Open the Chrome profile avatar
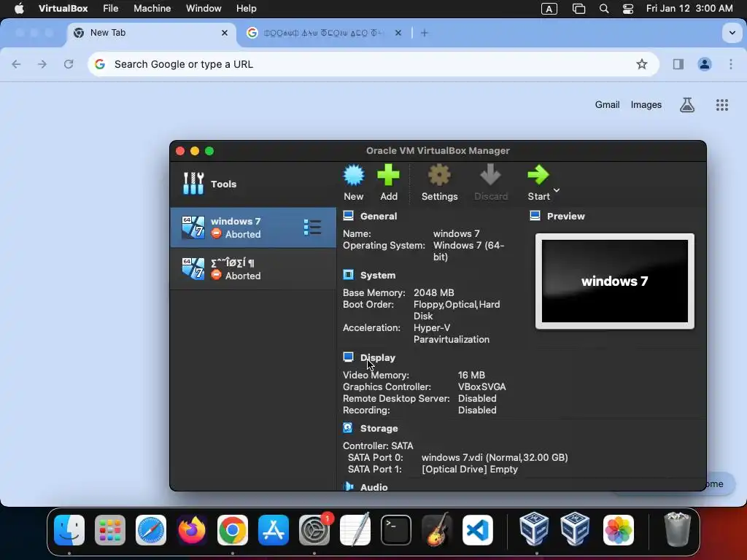This screenshot has width=747, height=560. [x=705, y=64]
